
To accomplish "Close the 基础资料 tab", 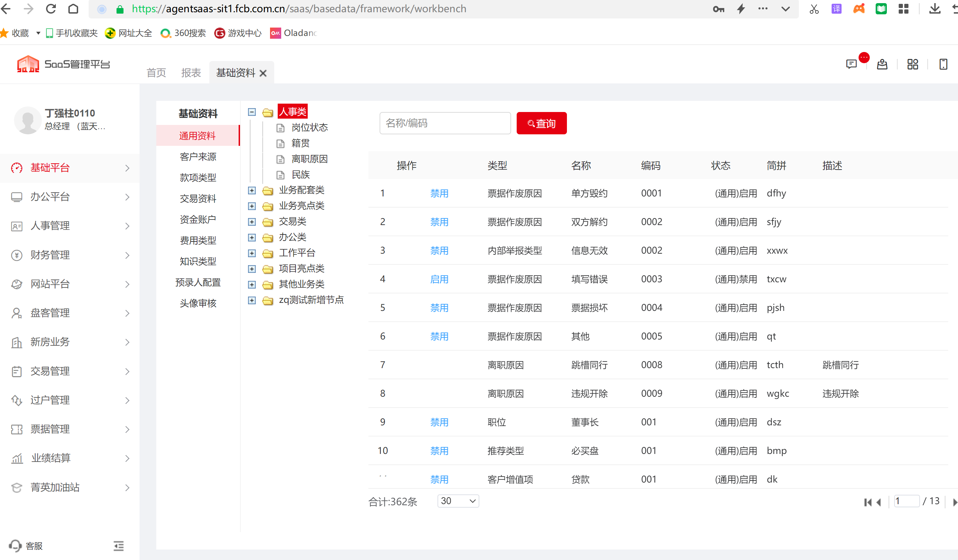I will tap(263, 73).
